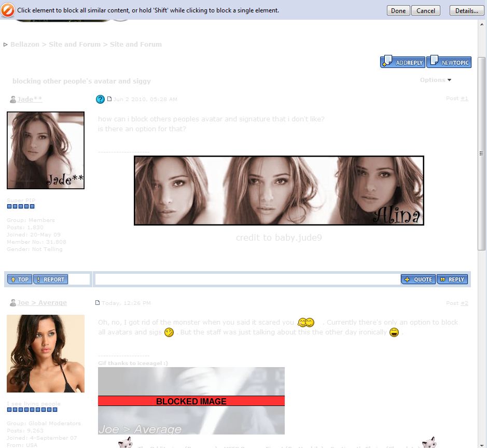Click the TOP button under first post
The image size is (487, 448).
click(x=20, y=279)
